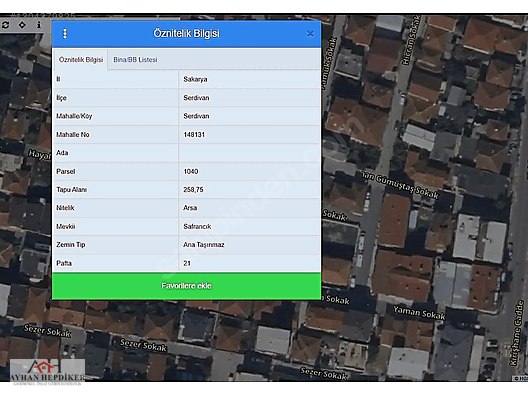Viewport: 528px width, 396px height.
Task: Click the Zemin Tip row label
Action: pos(71,245)
